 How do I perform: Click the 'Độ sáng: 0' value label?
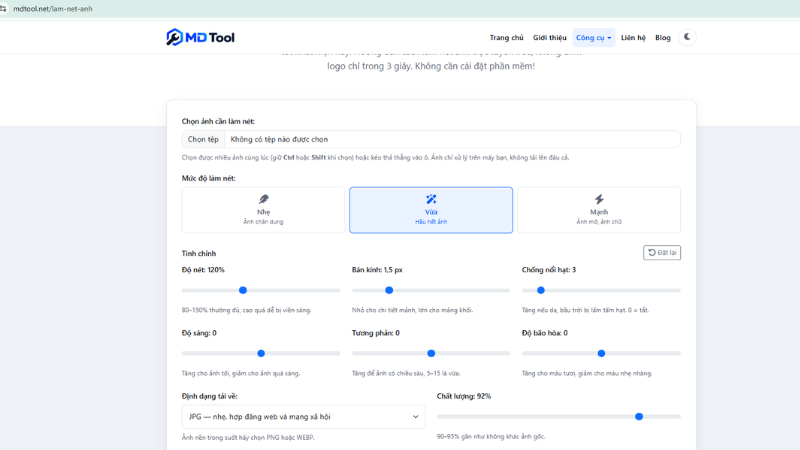pyautogui.click(x=199, y=333)
